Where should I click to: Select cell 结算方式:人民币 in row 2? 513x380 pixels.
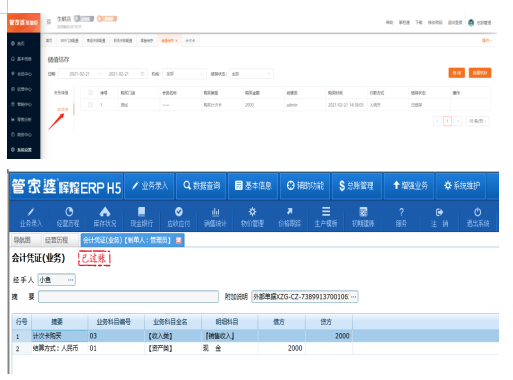(59, 348)
